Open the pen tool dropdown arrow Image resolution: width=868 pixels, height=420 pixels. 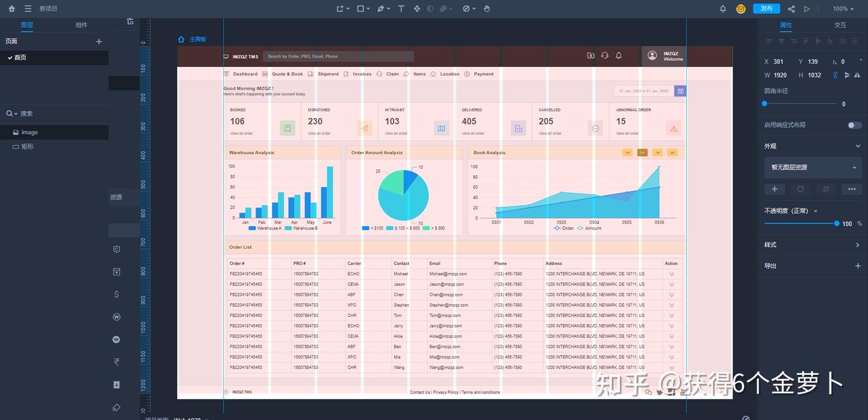(x=389, y=9)
